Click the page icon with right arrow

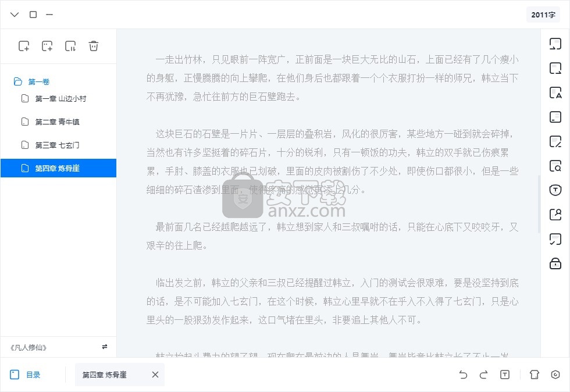pyautogui.click(x=555, y=68)
